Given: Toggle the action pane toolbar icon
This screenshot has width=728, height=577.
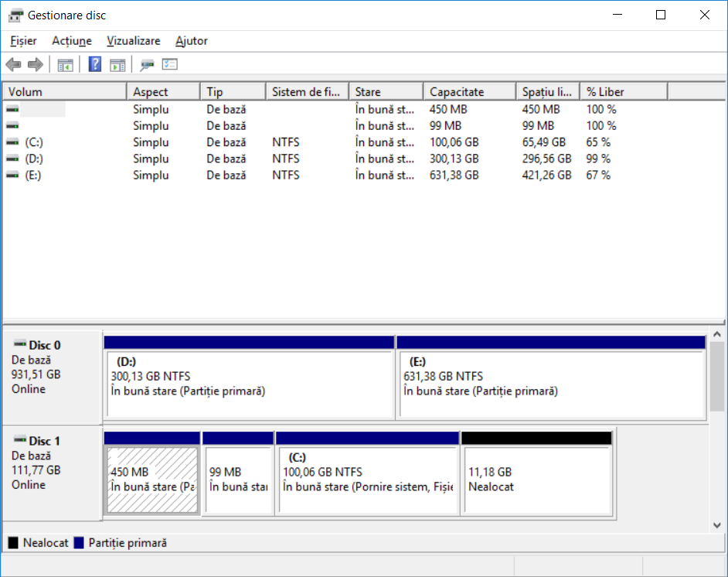Looking at the screenshot, I should (117, 65).
